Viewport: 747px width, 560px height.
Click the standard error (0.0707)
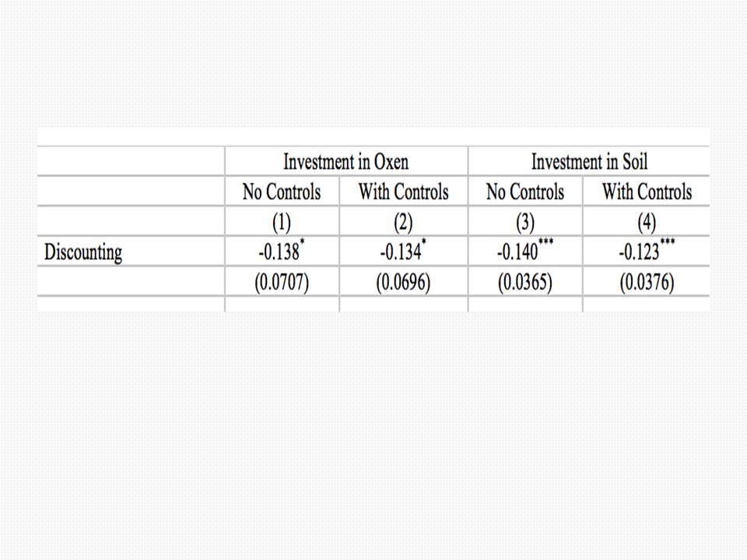click(x=282, y=282)
